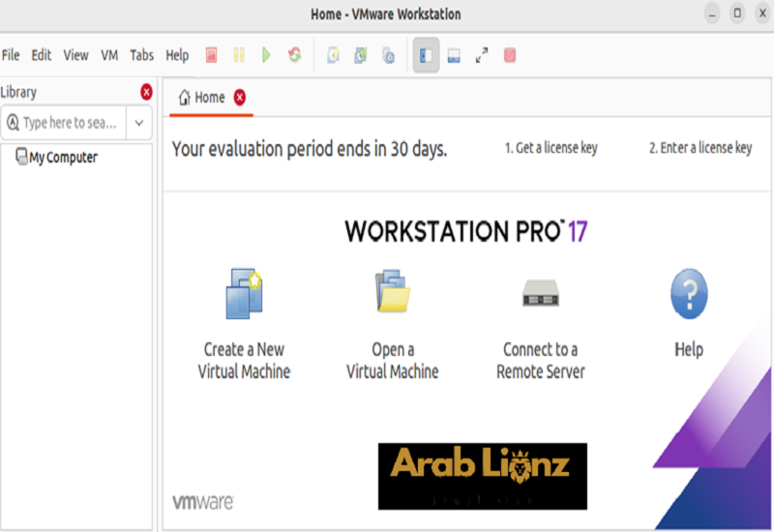Click the yellow Suspend toolbar icon
This screenshot has height=532, width=774.
pyautogui.click(x=239, y=55)
